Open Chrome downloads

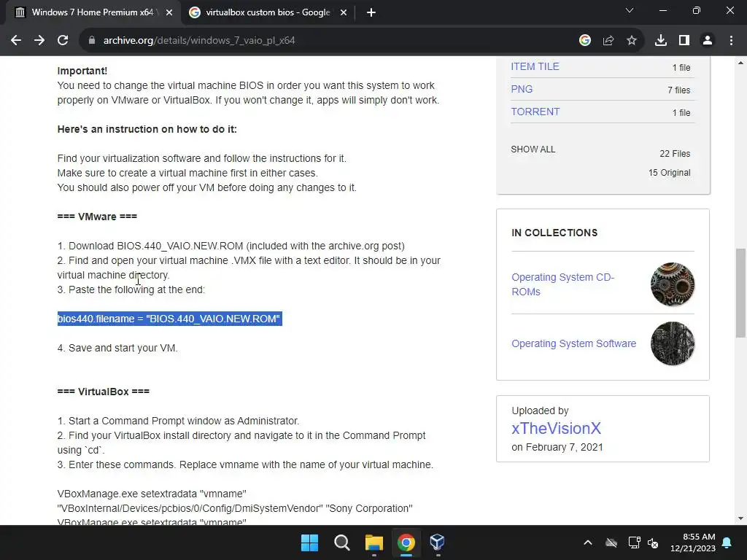point(661,41)
